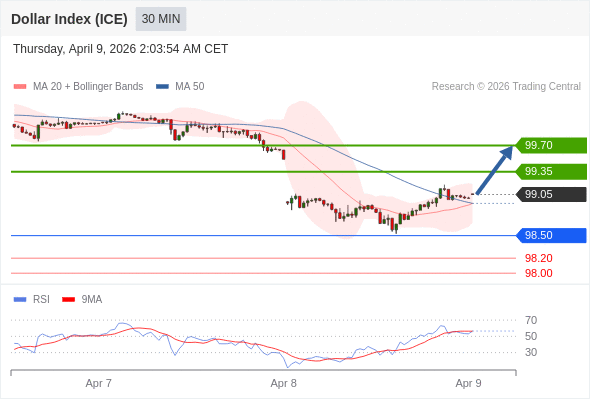The height and width of the screenshot is (400, 590).
Task: Click the 99.70 resistance level tag
Action: pyautogui.click(x=550, y=145)
